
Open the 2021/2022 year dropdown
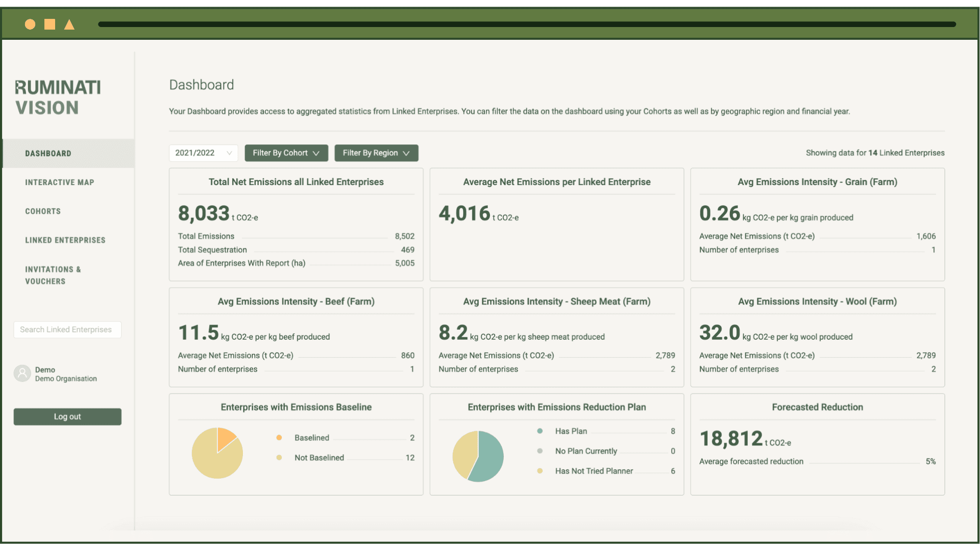point(203,153)
